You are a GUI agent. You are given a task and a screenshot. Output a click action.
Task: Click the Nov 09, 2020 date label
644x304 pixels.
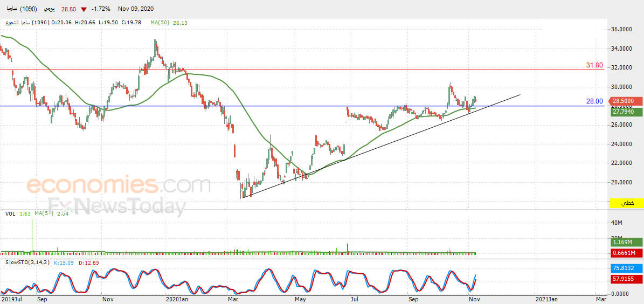pyautogui.click(x=137, y=9)
